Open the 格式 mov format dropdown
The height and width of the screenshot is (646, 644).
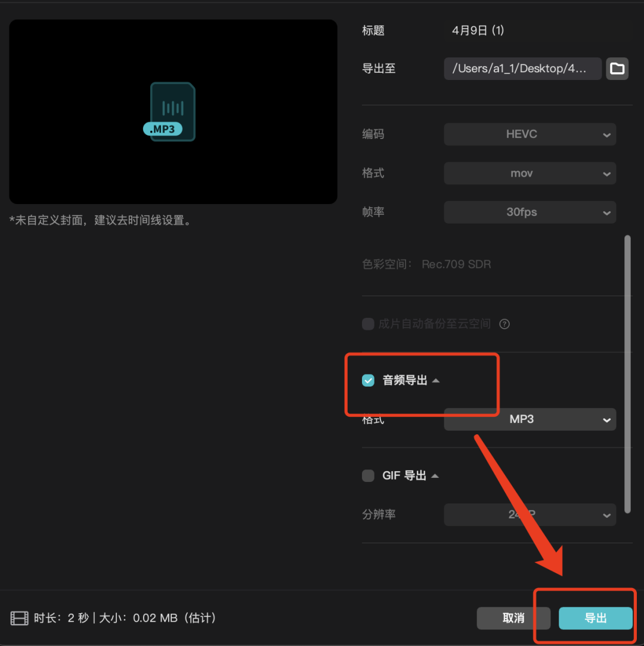(x=530, y=173)
